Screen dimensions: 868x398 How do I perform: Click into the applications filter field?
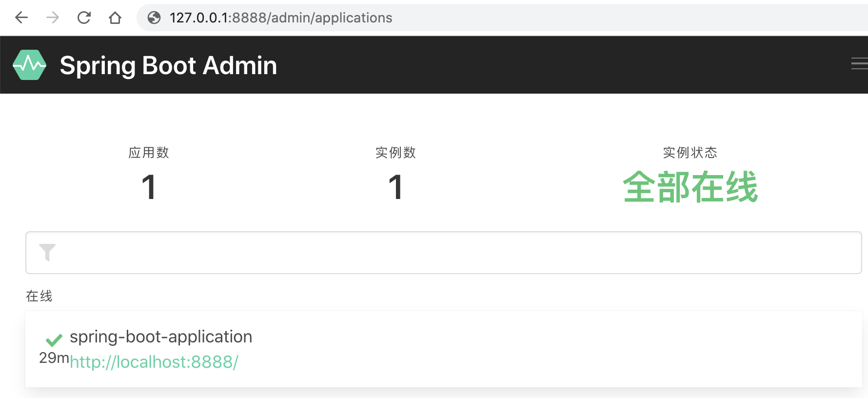pyautogui.click(x=444, y=253)
